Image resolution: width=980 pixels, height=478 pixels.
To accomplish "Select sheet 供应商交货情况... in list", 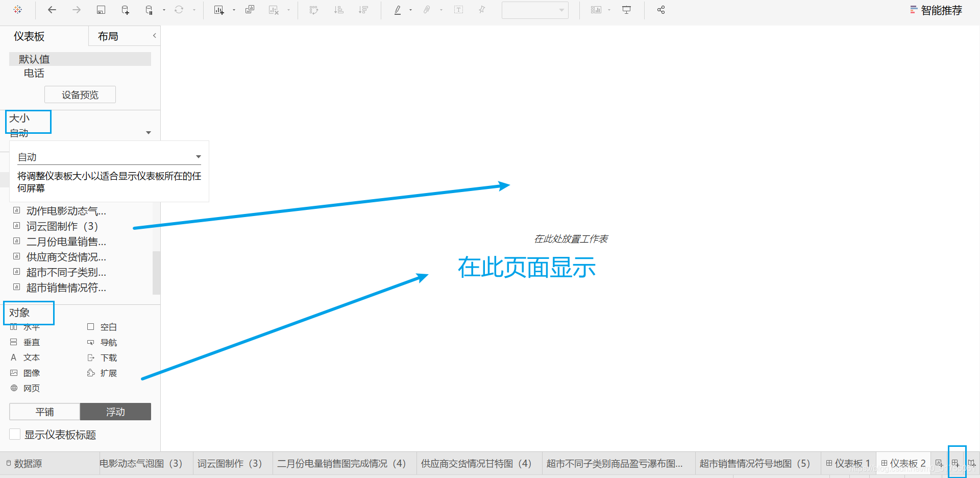I will [66, 257].
